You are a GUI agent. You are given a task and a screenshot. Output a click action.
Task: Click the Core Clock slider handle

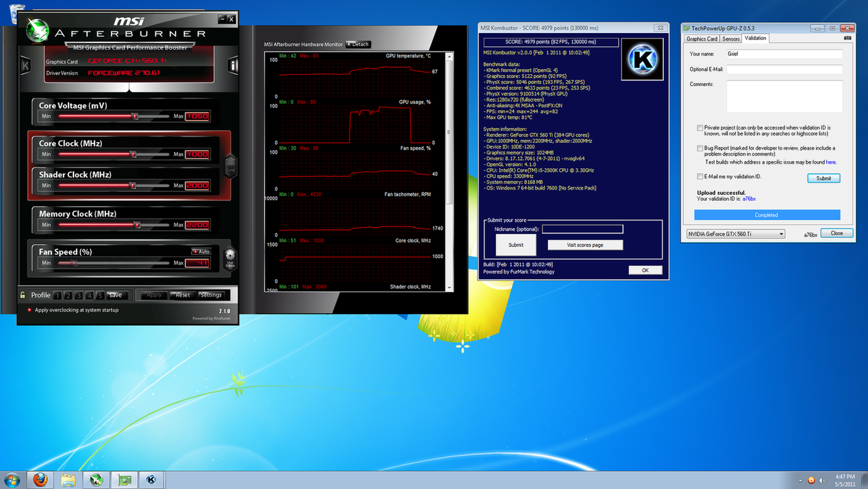click(x=133, y=154)
